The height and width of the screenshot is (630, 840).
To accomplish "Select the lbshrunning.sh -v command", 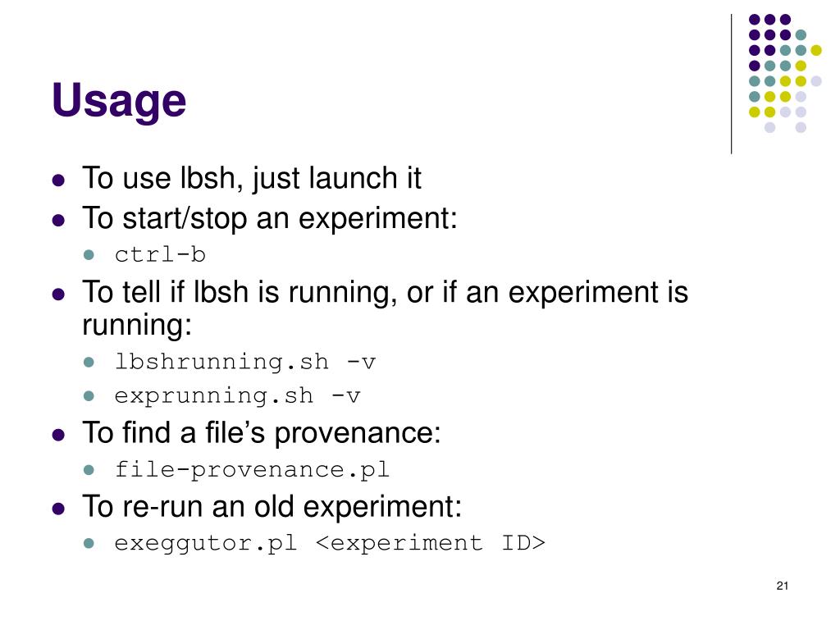I will click(x=245, y=362).
